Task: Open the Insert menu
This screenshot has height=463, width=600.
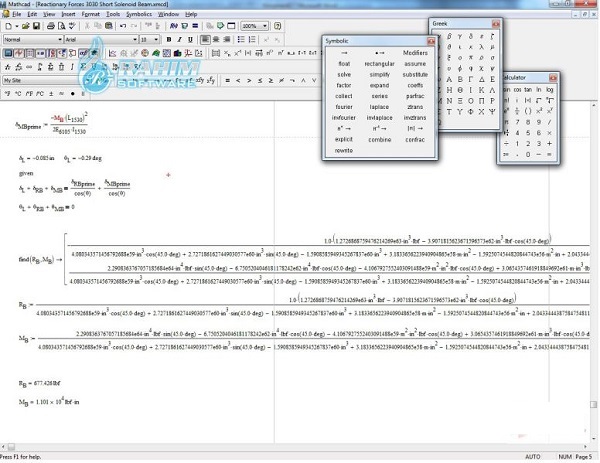Action: click(68, 14)
